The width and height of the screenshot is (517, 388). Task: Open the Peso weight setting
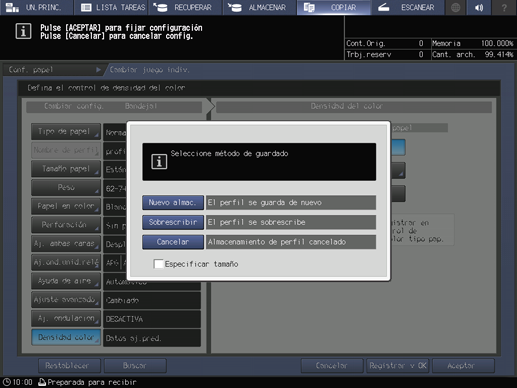coord(66,188)
